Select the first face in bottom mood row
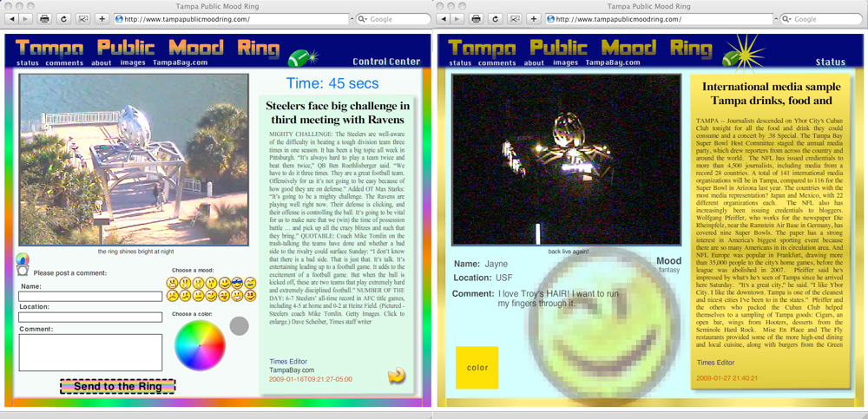Viewport: 868px width, 419px height. [x=173, y=297]
